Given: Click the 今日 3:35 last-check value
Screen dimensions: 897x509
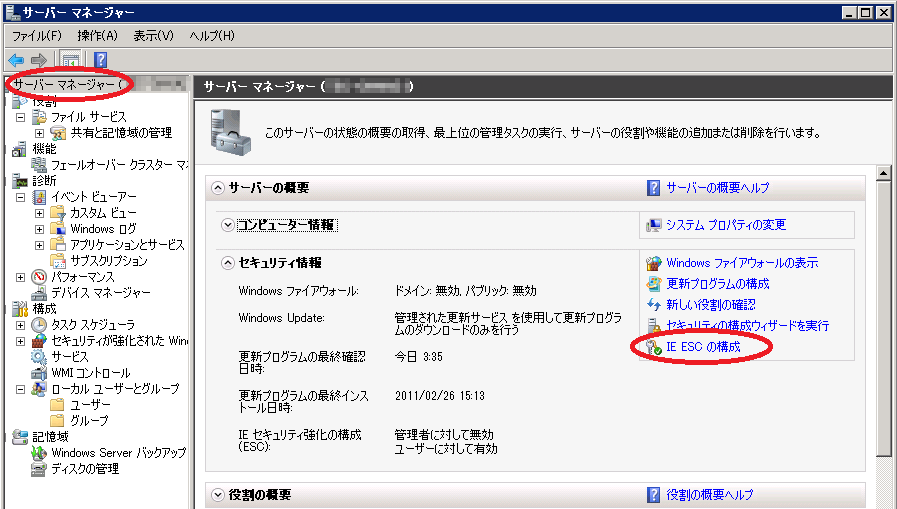Looking at the screenshot, I should [x=419, y=357].
